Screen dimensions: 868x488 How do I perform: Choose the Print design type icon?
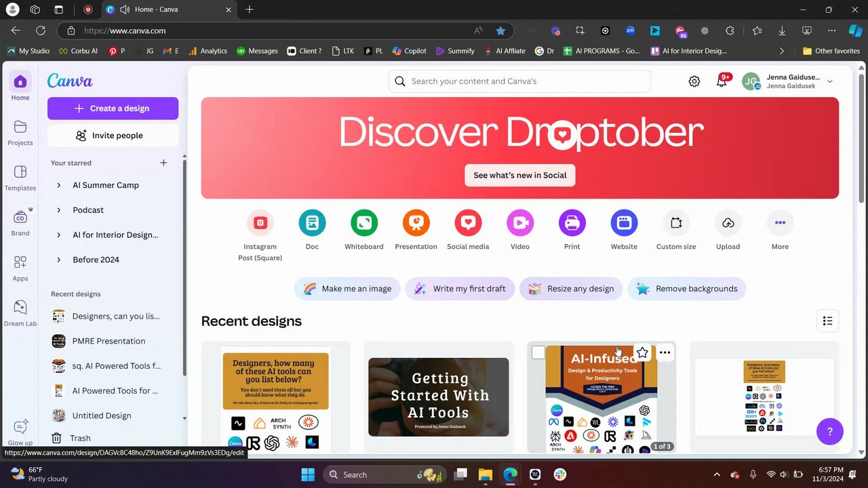572,223
